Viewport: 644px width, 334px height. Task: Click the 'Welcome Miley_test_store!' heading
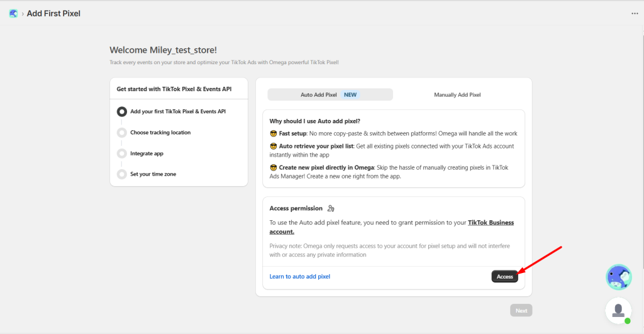(163, 50)
